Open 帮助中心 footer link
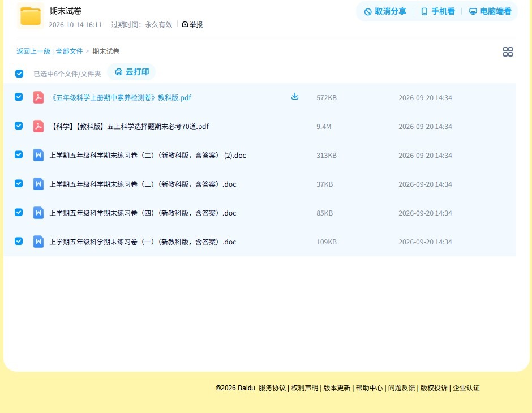Viewport: 532px width, 413px height. pyautogui.click(x=369, y=388)
